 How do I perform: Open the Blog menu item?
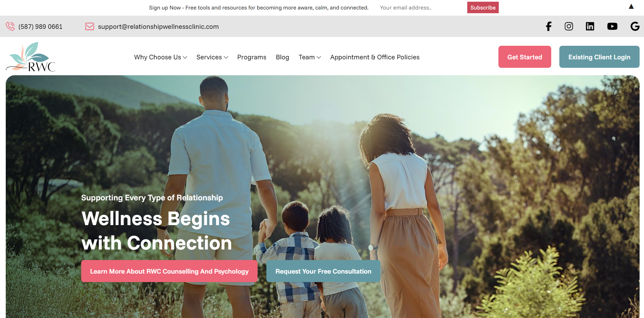[x=282, y=57]
